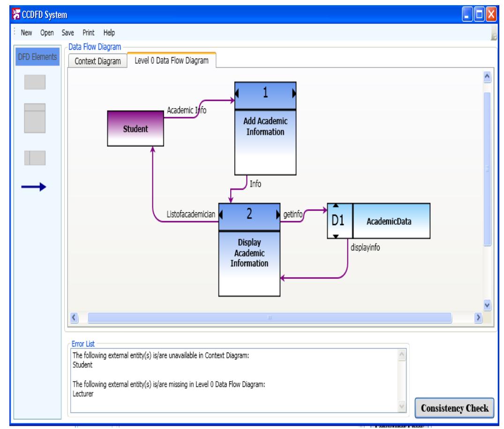Click the 'Lecturer' entry in Error List
This screenshot has height=429, width=504.
pyautogui.click(x=83, y=394)
